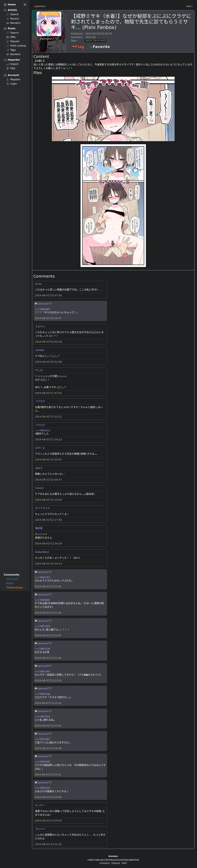
Task: Click the Posts section header icon
Action: point(5,29)
